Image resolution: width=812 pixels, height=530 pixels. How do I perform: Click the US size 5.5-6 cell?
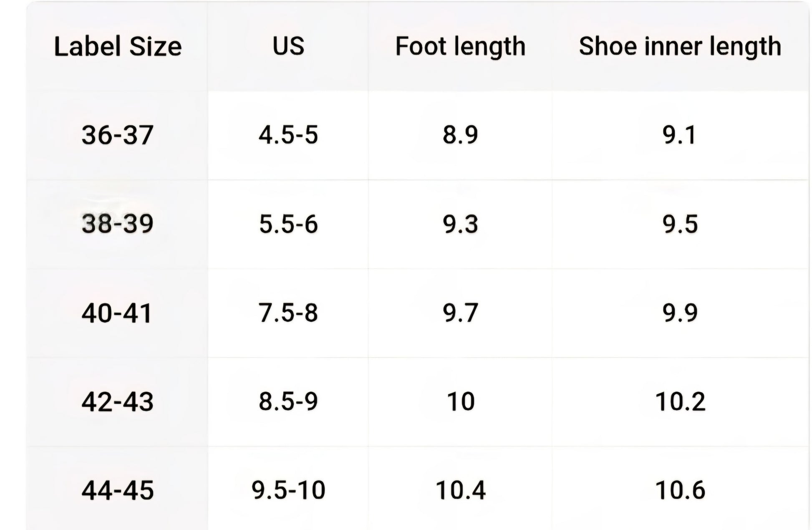tap(288, 224)
